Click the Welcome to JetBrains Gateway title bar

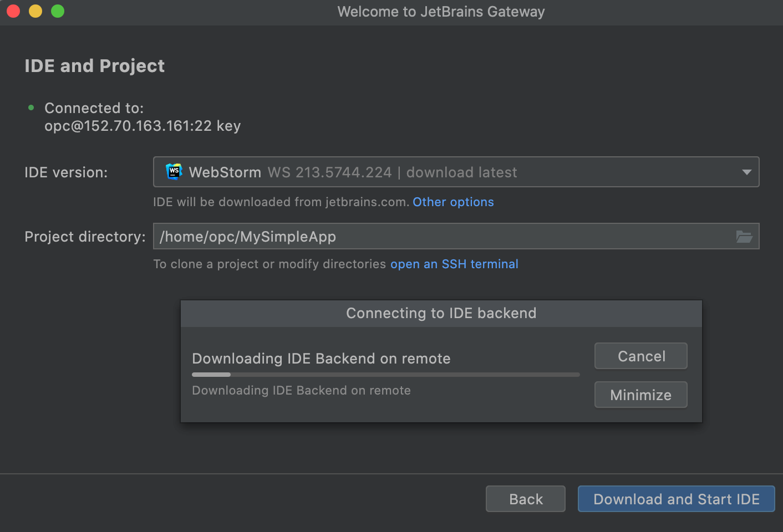click(x=441, y=12)
